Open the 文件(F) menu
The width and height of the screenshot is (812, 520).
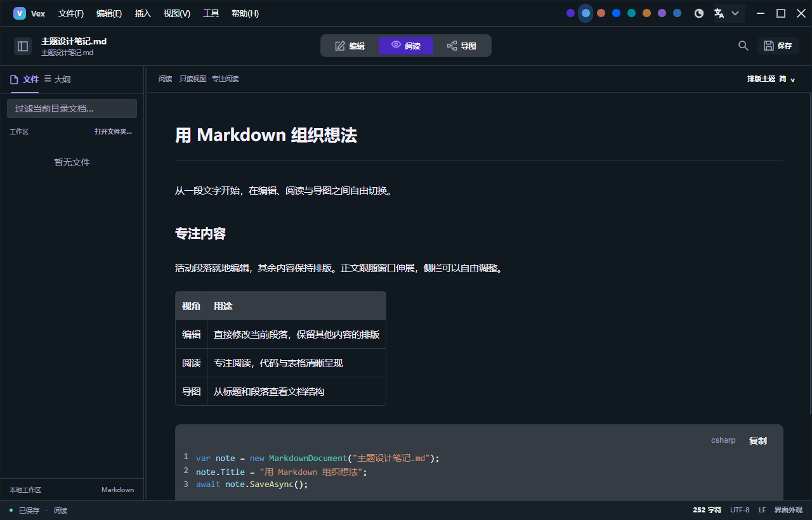click(x=71, y=13)
